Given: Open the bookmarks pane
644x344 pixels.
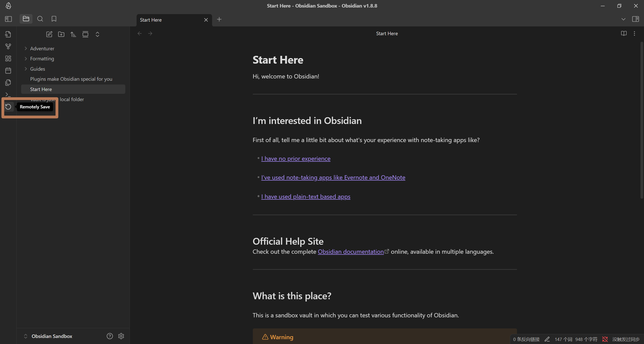Looking at the screenshot, I should click(54, 19).
